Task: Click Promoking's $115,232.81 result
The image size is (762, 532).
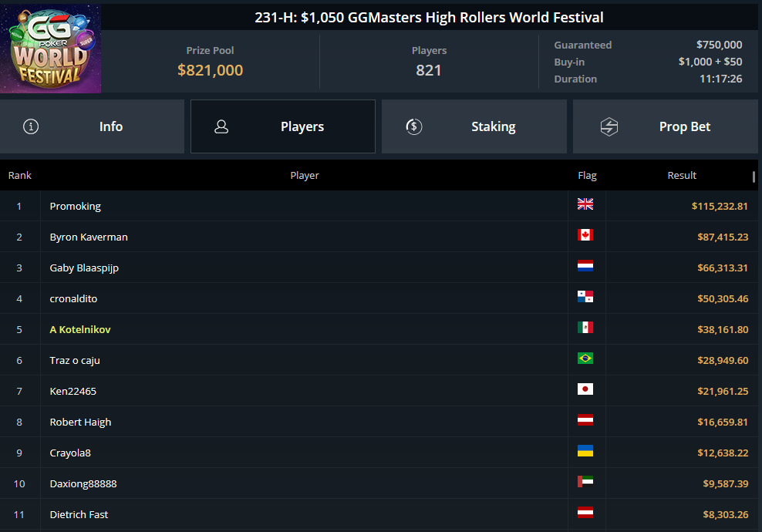Action: pos(720,206)
